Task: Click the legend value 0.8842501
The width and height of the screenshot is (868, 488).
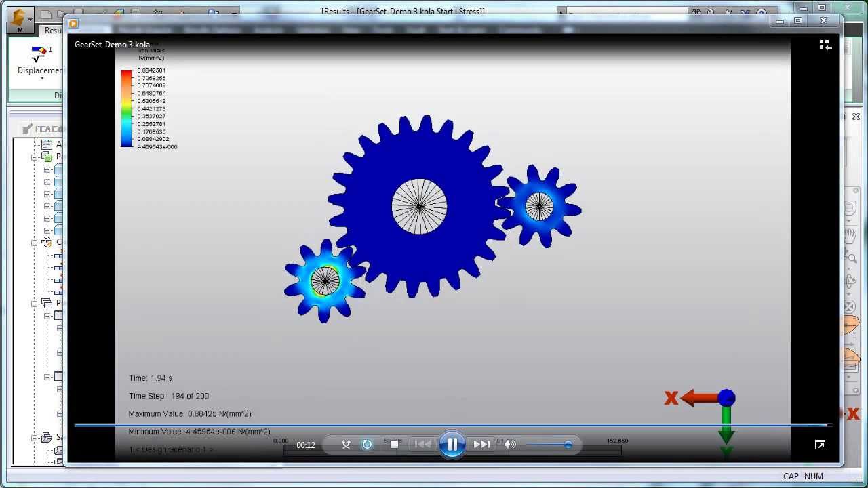Action: [x=151, y=70]
